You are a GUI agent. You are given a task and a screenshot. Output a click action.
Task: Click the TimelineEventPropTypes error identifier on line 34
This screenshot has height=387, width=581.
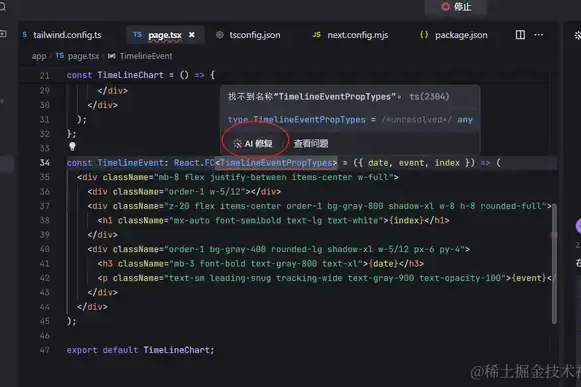(276, 163)
